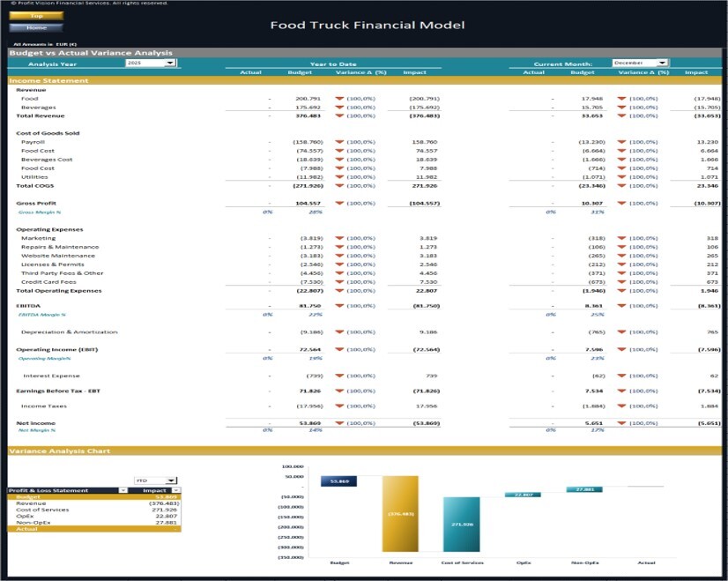Viewport: 728px width, 581px height.
Task: Click the Food revenue YTD red variance arrow
Action: coord(339,99)
